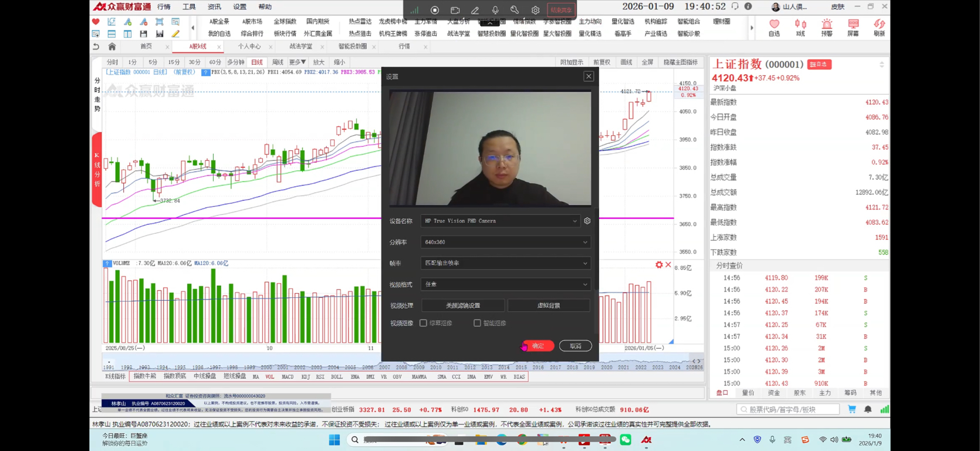Click the shopping cart icon
980x451 pixels.
coord(851,409)
